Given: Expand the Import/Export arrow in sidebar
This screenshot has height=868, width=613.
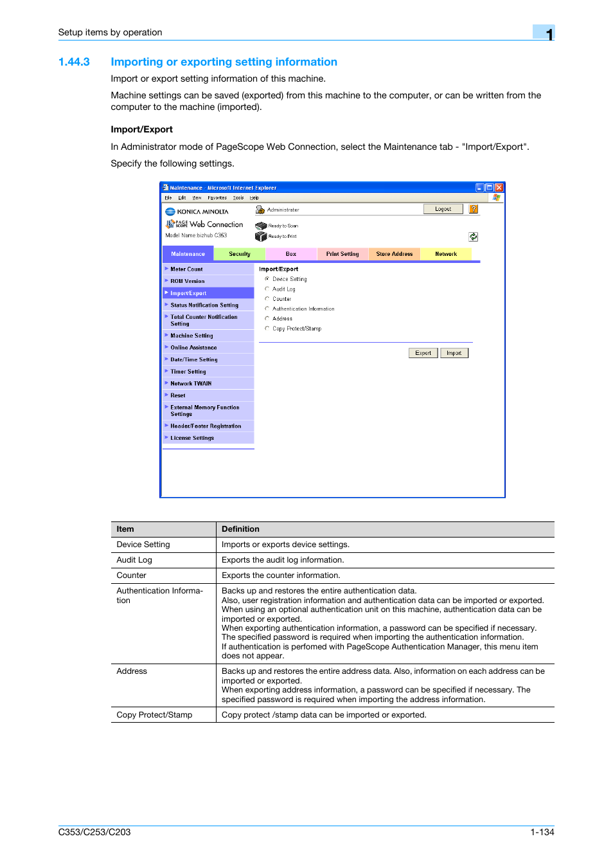Looking at the screenshot, I should coord(166,293).
